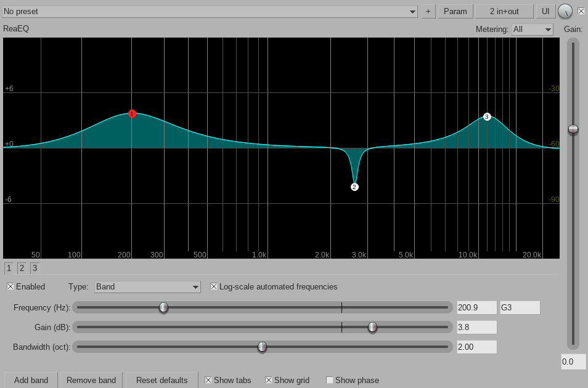Switch to band tab 3

(x=35, y=268)
